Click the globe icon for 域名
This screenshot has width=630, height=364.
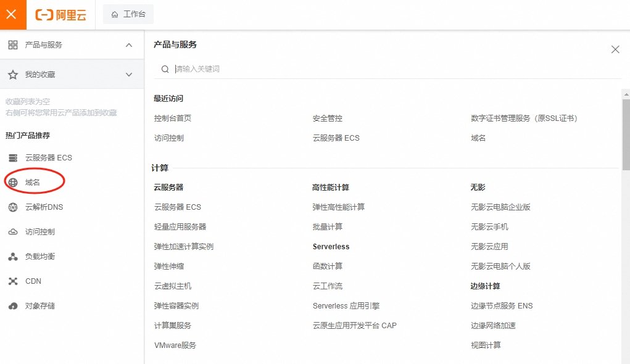(x=13, y=183)
